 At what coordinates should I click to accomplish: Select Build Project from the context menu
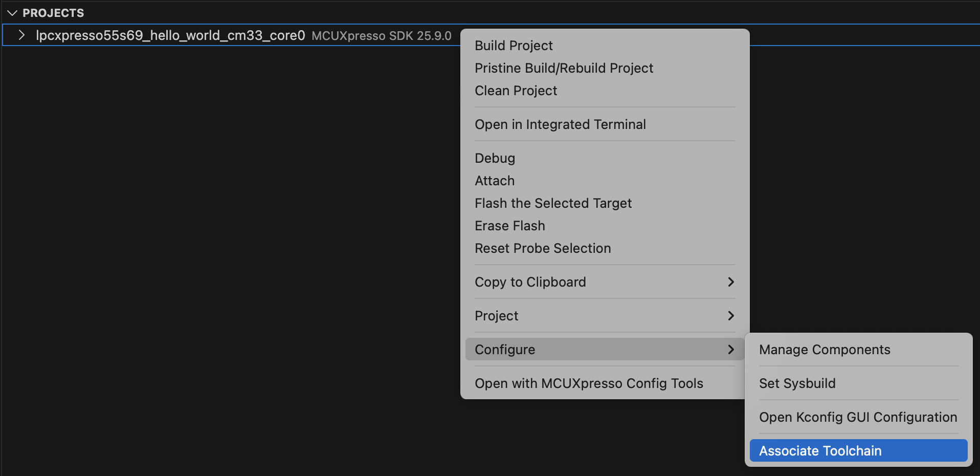coord(514,46)
